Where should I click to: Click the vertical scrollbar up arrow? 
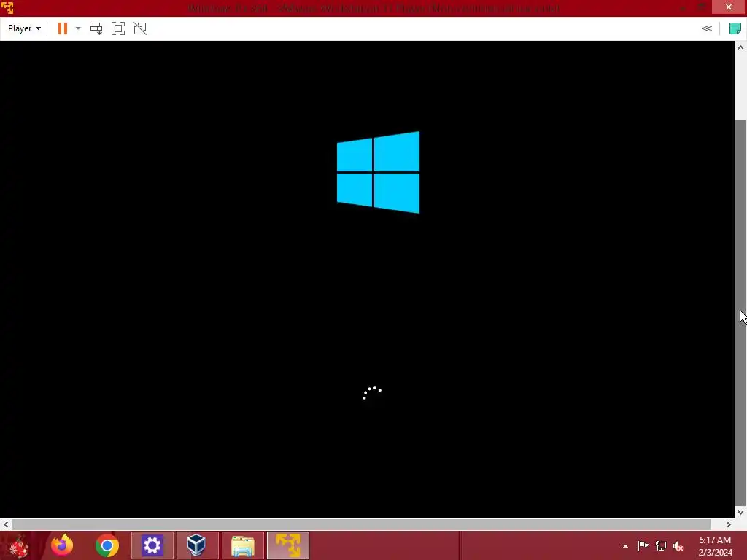click(741, 47)
